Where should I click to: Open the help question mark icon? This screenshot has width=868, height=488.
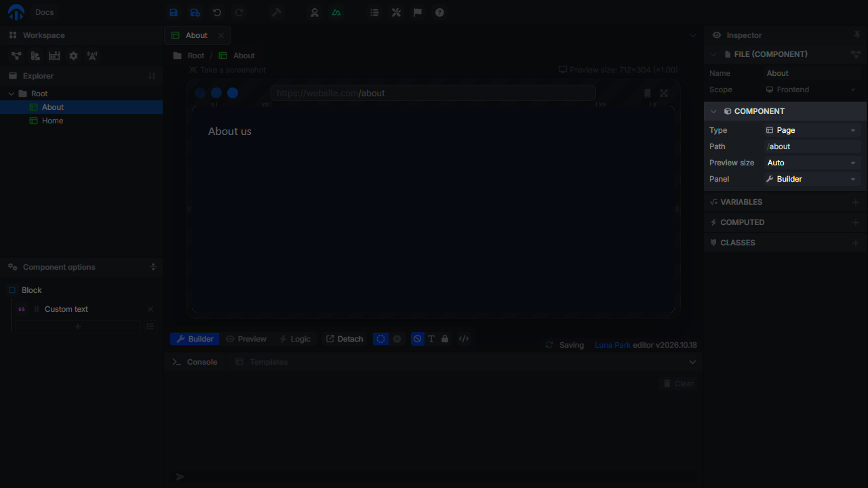pyautogui.click(x=439, y=12)
